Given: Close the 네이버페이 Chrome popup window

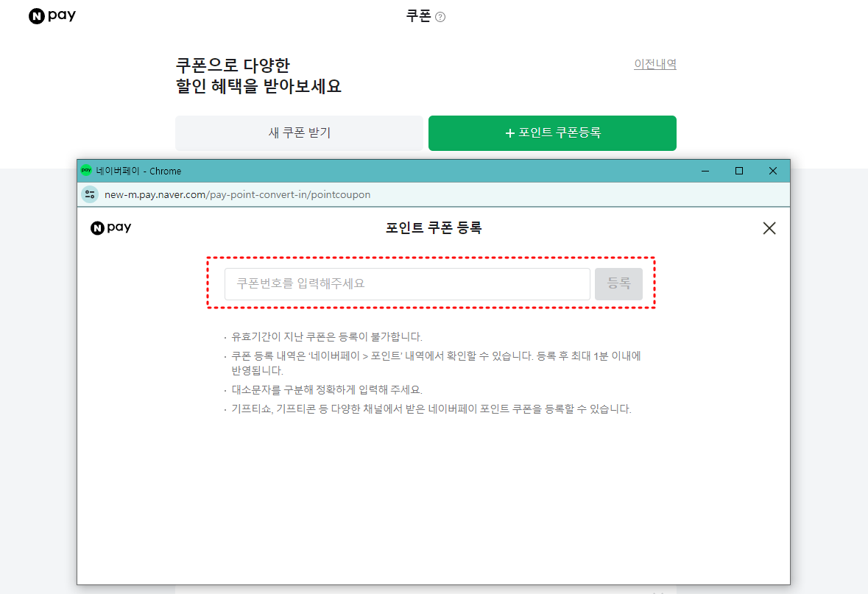Looking at the screenshot, I should [x=773, y=171].
